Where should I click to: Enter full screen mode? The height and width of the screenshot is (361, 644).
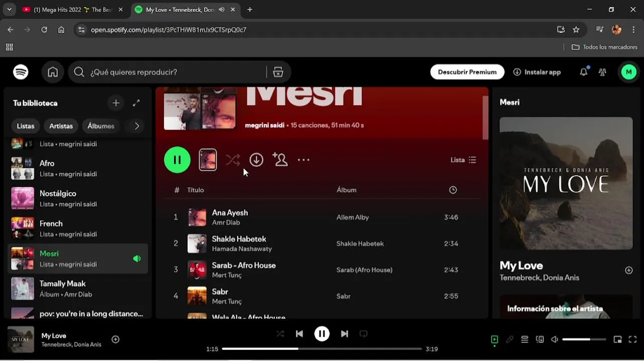pos(632,339)
